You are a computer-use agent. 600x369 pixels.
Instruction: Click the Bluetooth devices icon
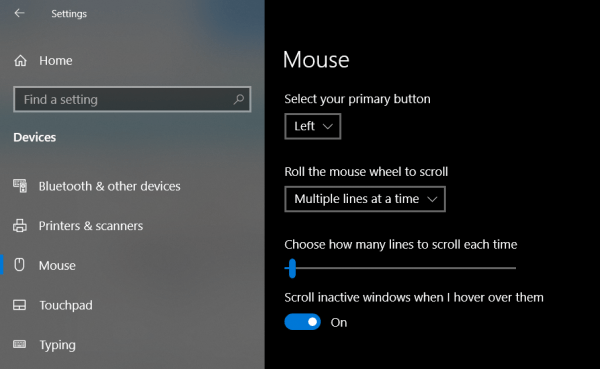[20, 186]
